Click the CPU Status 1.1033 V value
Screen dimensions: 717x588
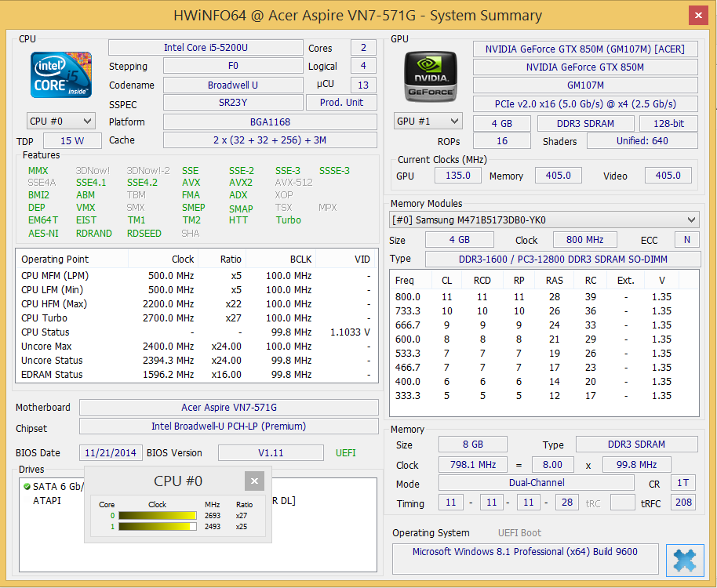[x=351, y=332]
